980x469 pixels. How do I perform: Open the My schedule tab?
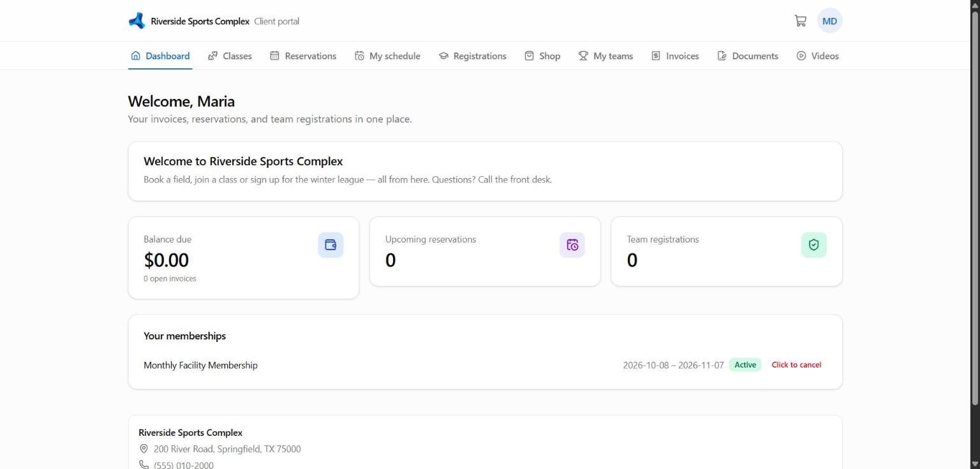[387, 56]
